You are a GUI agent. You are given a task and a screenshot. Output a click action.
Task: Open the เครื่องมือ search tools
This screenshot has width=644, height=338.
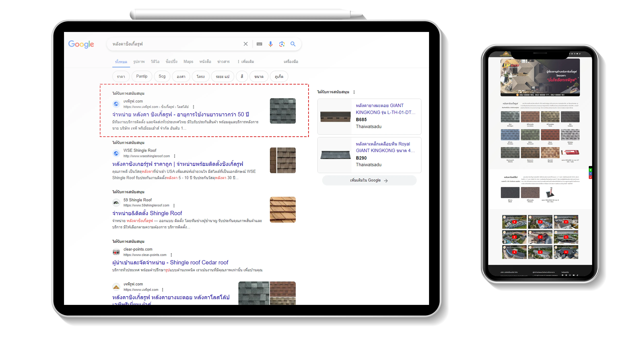click(x=291, y=62)
